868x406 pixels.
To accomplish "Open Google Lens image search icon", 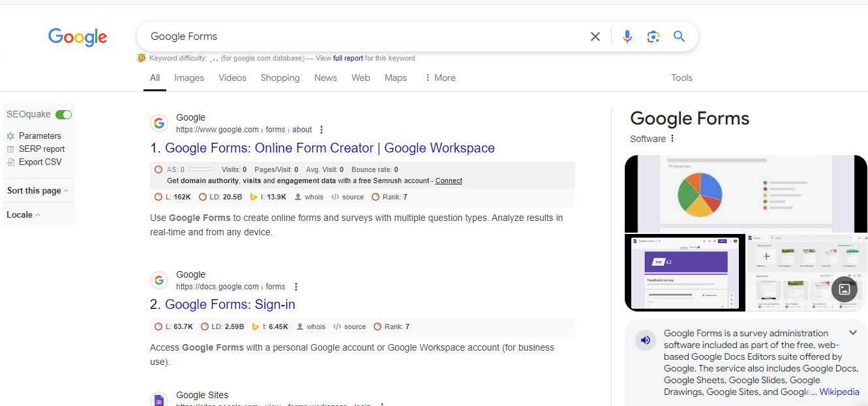I will click(x=653, y=36).
